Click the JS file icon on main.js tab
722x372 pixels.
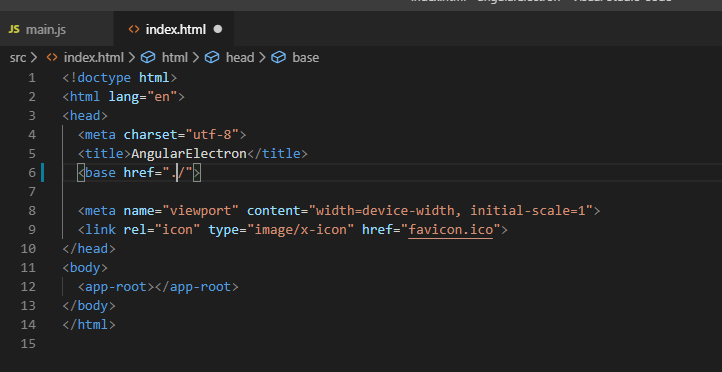pos(14,30)
